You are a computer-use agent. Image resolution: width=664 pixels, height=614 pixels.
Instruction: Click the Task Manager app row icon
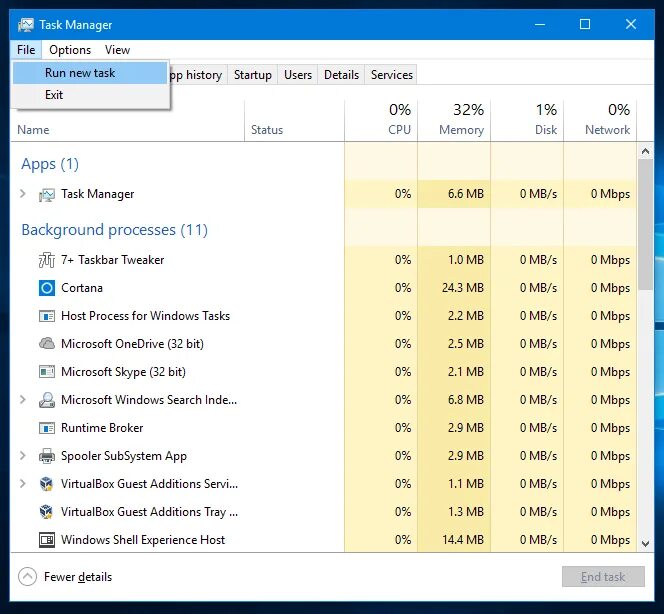click(47, 194)
